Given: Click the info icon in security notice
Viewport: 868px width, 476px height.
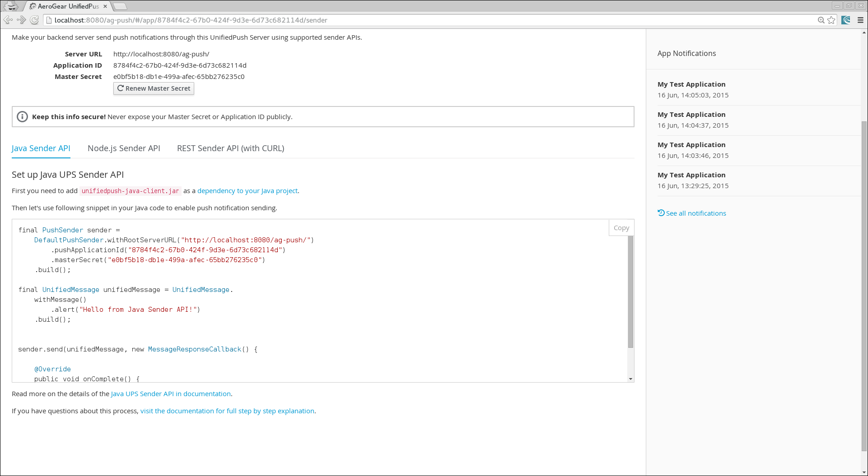Looking at the screenshot, I should tap(22, 117).
